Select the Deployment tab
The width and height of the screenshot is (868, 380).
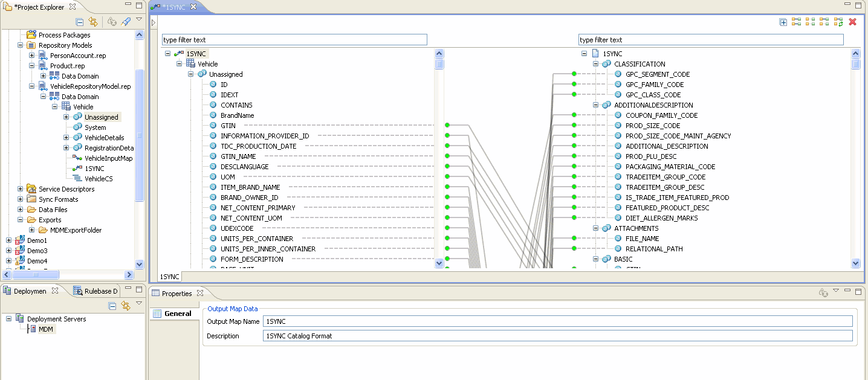[30, 291]
